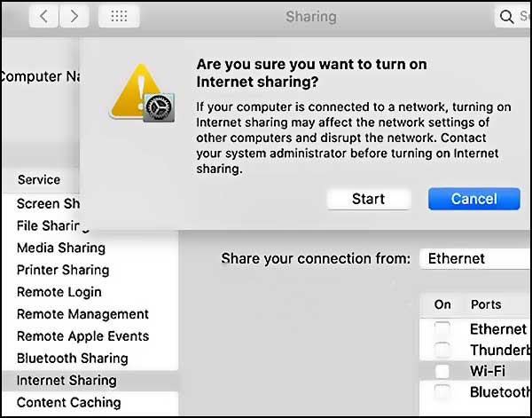Viewport: 532px width, 418px height.
Task: Open the 'Share your connection from' Ethernet dropdown
Action: [475, 259]
